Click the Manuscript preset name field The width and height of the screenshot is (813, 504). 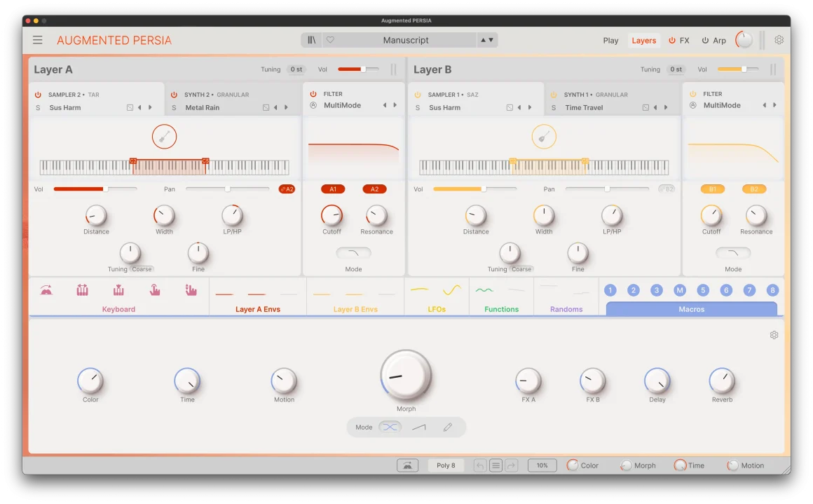[406, 40]
